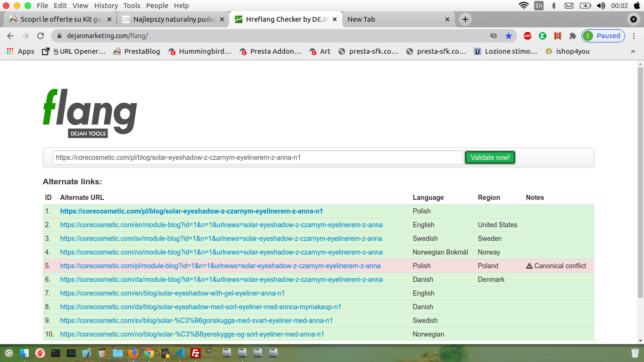Open the Art bookmark
The width and height of the screenshot is (644, 362).
point(320,51)
